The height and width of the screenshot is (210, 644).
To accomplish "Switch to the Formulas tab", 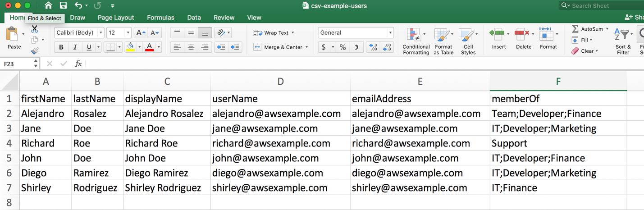I will coord(160,18).
